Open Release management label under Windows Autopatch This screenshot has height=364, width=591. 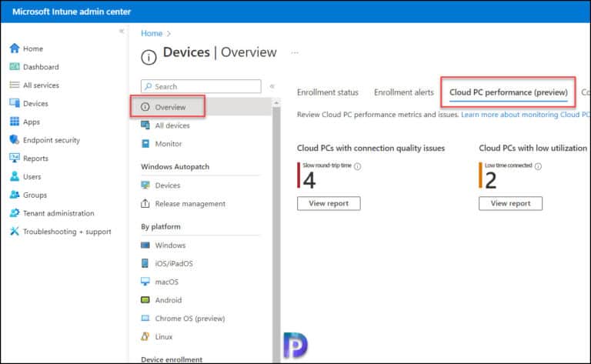(190, 203)
